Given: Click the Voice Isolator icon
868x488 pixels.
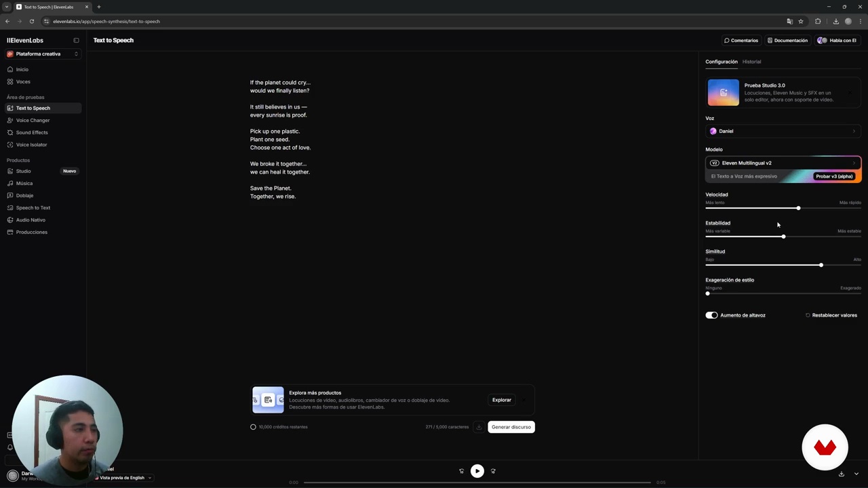Looking at the screenshot, I should 10,144.
